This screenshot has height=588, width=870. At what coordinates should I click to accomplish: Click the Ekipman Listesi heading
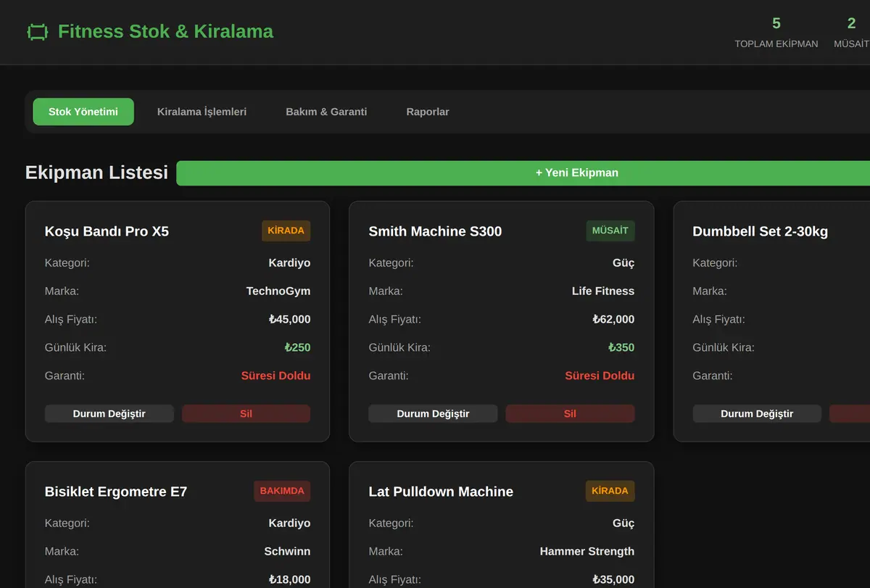96,173
